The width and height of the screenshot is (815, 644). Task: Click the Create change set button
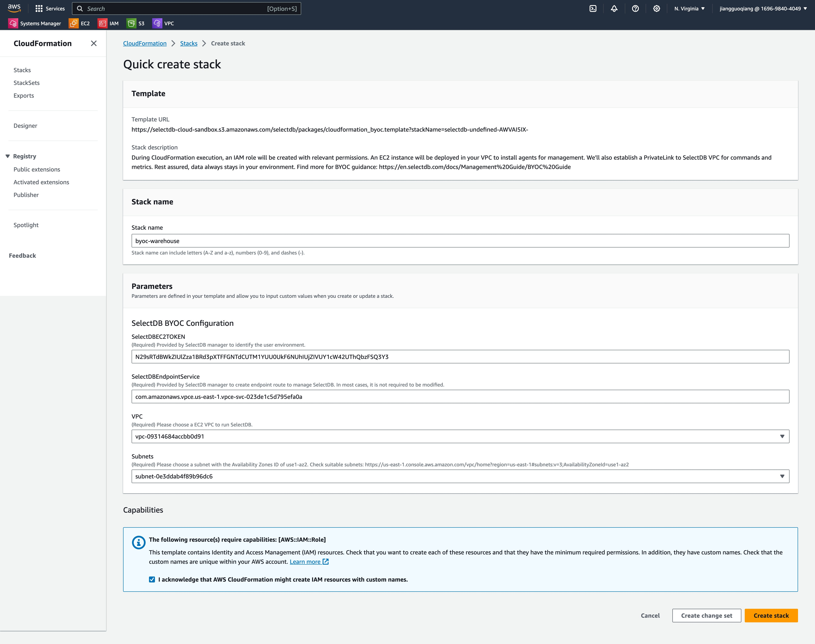706,616
